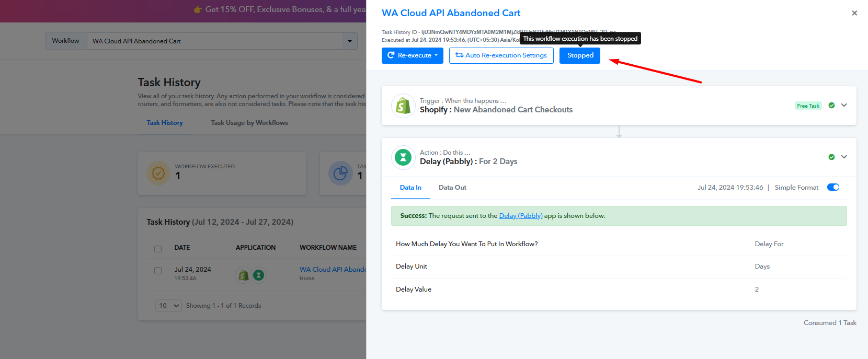Open the Re-execute dropdown button
Viewport: 868px width, 359px height.
point(413,55)
